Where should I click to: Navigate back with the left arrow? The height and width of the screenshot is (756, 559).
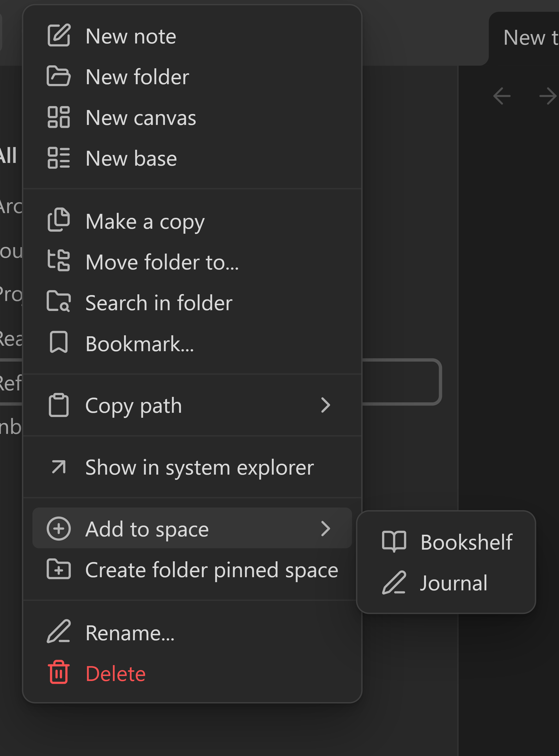[502, 96]
